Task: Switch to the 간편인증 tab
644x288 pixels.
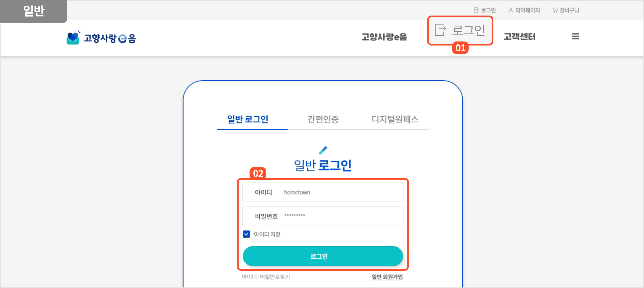Action: click(323, 119)
